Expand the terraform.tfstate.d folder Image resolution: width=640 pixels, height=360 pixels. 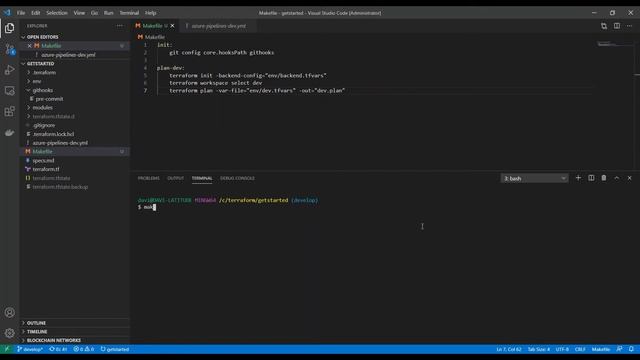[53, 116]
